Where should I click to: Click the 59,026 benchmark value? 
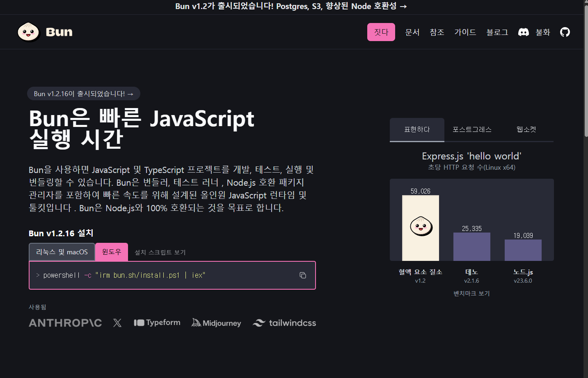click(421, 191)
